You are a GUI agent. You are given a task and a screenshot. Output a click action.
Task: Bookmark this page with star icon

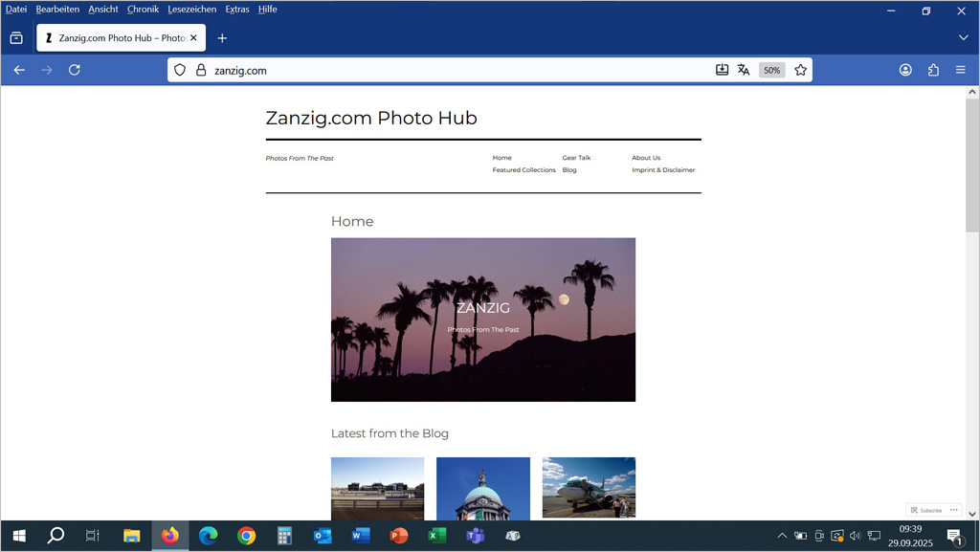(801, 70)
